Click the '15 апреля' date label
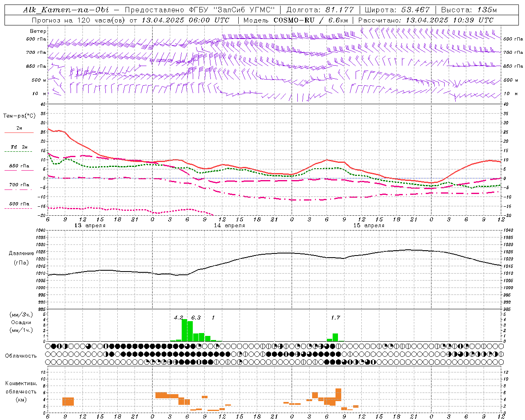The width and height of the screenshot is (525, 420). pos(369,226)
